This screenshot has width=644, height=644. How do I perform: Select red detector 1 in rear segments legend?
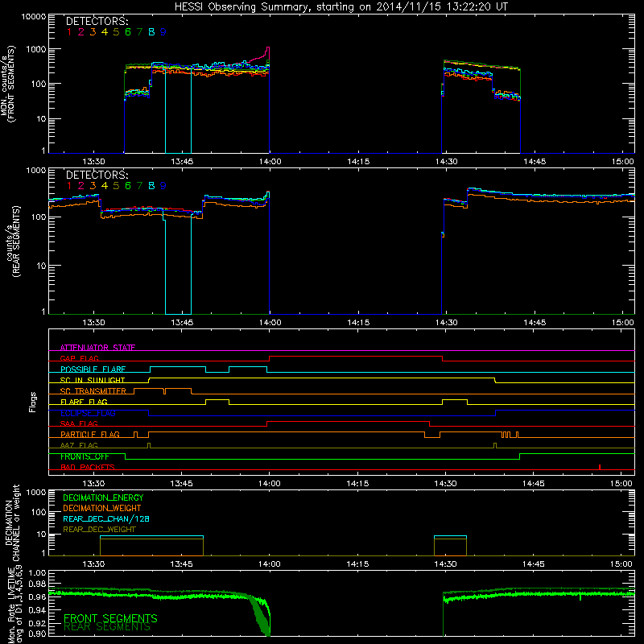[x=69, y=186]
